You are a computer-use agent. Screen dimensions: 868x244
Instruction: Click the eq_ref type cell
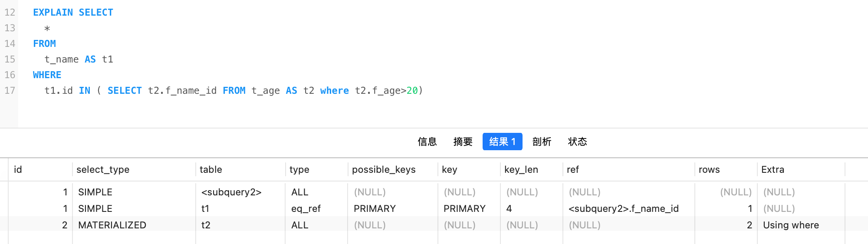[306, 209]
